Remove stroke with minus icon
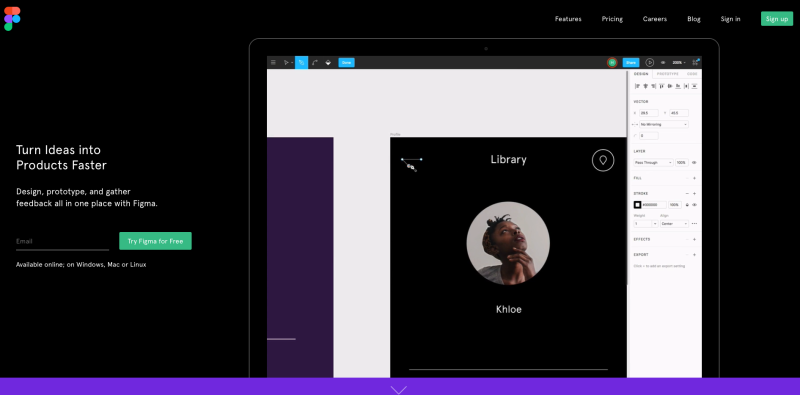 (x=687, y=193)
